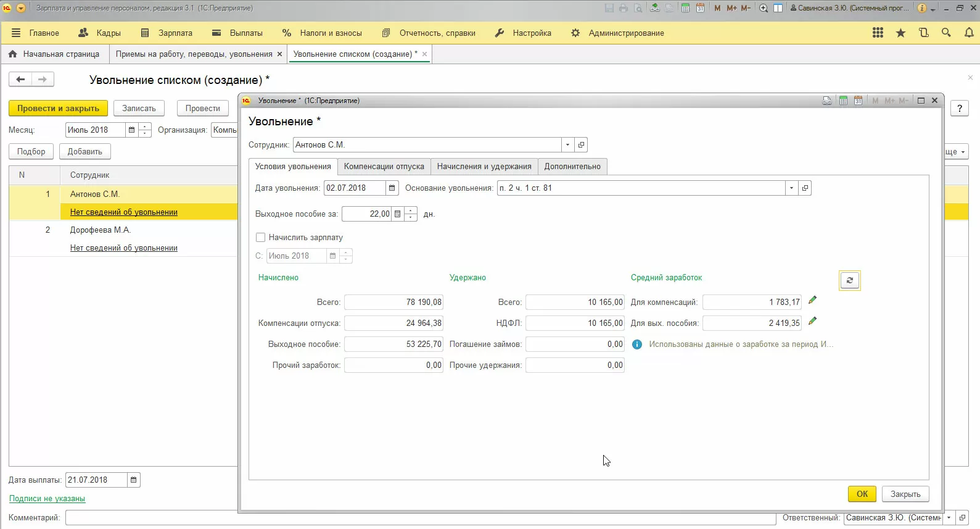This screenshot has height=529, width=980.
Task: Expand Ответственный dropdown arrow
Action: pos(949,518)
